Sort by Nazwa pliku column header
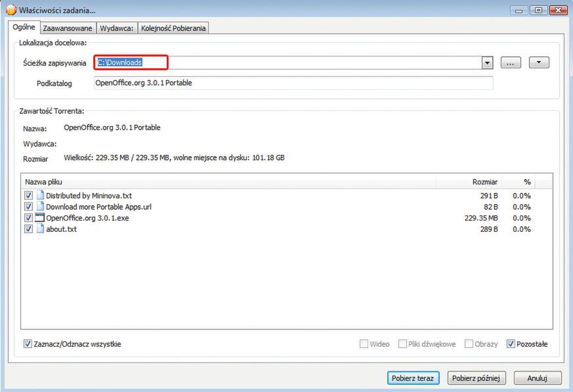This screenshot has height=392, width=573. click(228, 182)
